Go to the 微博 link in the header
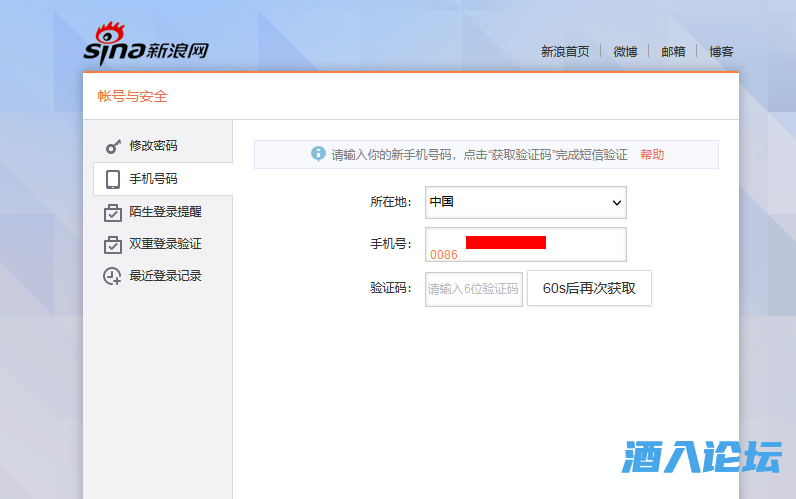This screenshot has height=499, width=796. point(625,52)
